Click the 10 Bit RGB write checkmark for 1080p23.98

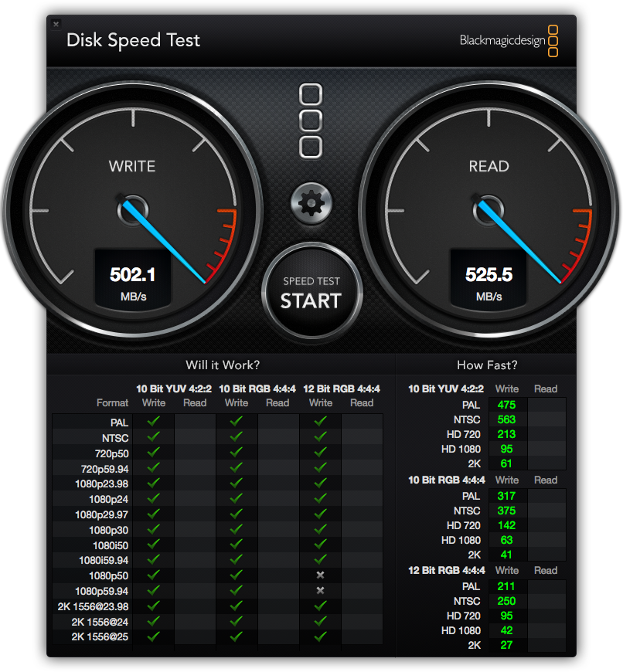coord(236,483)
